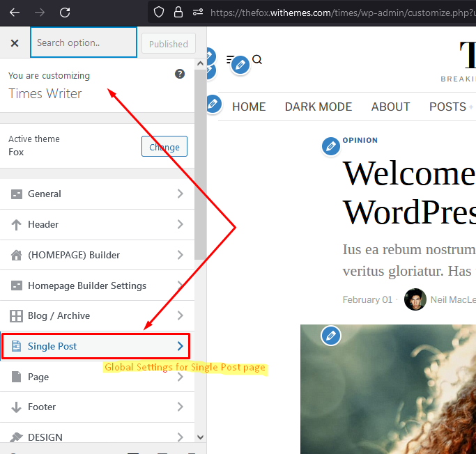Expand General with its chevron

coord(181,194)
